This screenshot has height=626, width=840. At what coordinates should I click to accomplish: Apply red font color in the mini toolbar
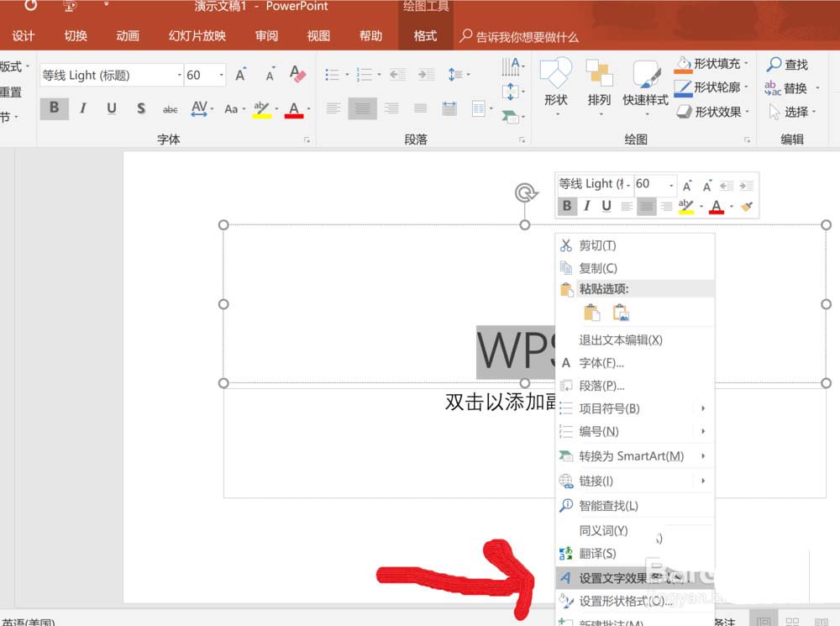(717, 207)
